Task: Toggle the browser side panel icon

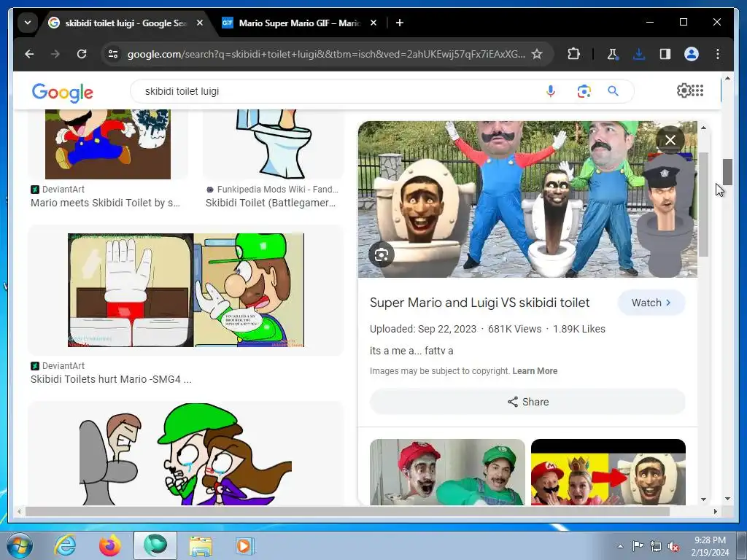Action: tap(665, 54)
